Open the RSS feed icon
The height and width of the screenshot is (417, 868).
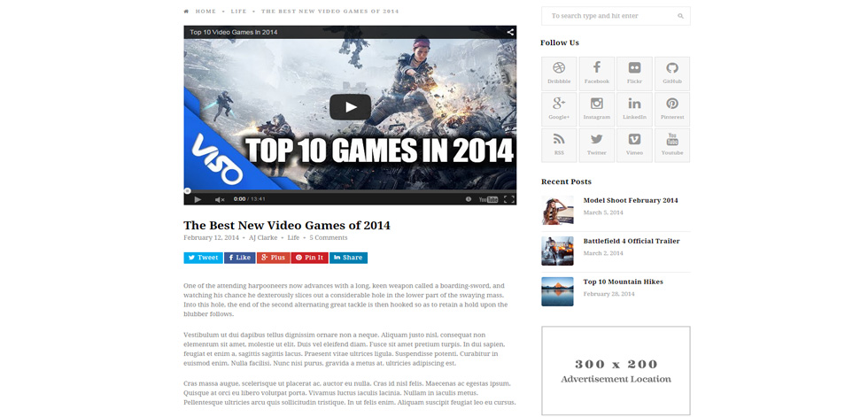559,145
